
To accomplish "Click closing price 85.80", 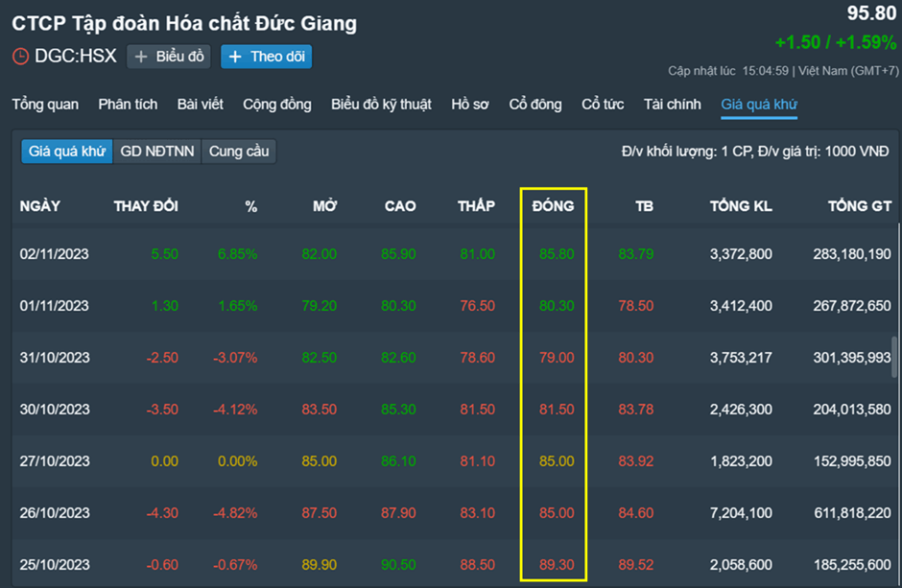I will coord(557,254).
